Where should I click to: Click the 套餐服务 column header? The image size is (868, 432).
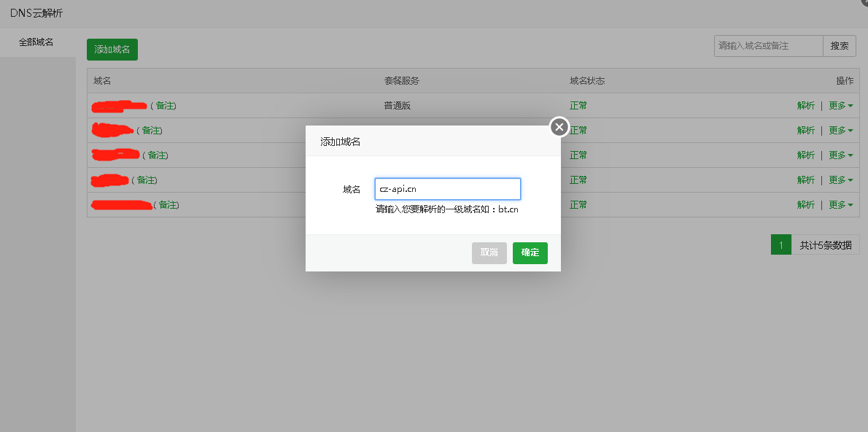tap(402, 81)
